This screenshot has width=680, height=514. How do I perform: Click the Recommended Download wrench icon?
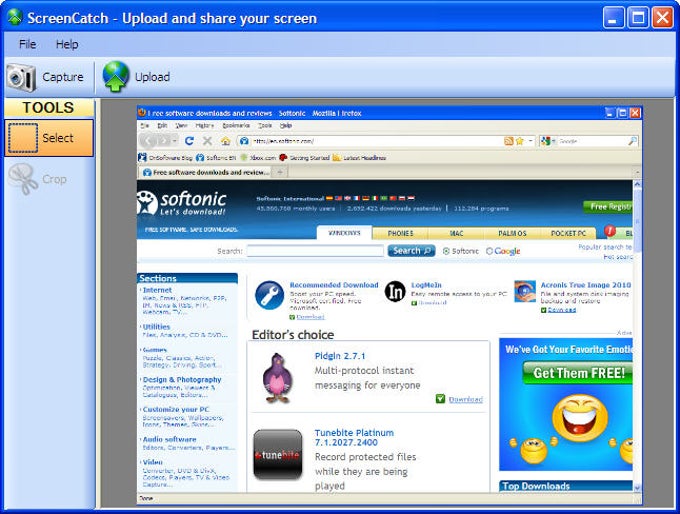click(269, 295)
